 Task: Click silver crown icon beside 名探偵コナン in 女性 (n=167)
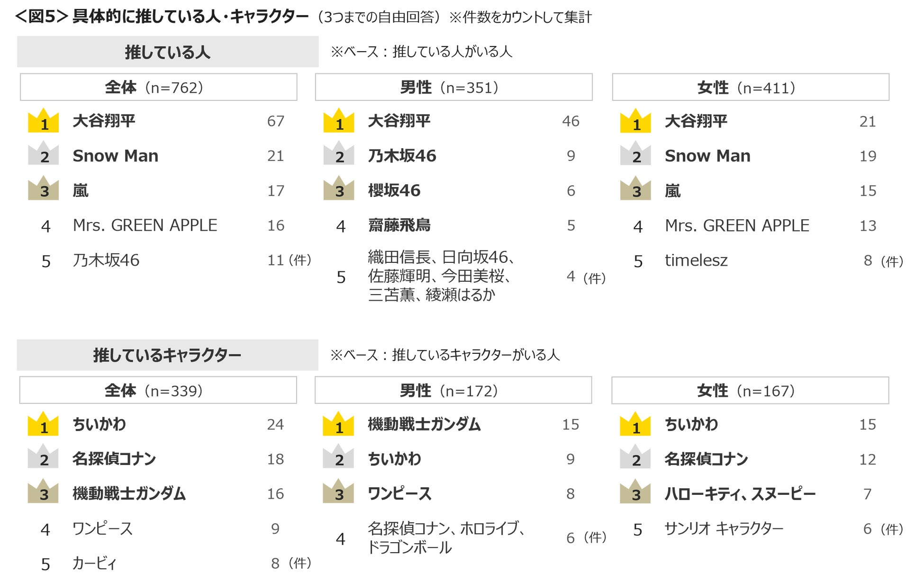pos(635,457)
